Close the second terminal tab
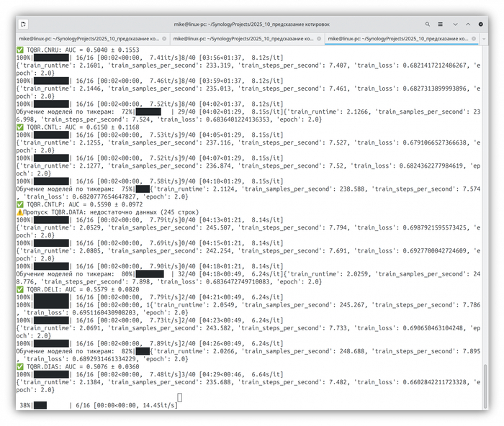Viewport: 504px width, 426px height. click(x=318, y=38)
